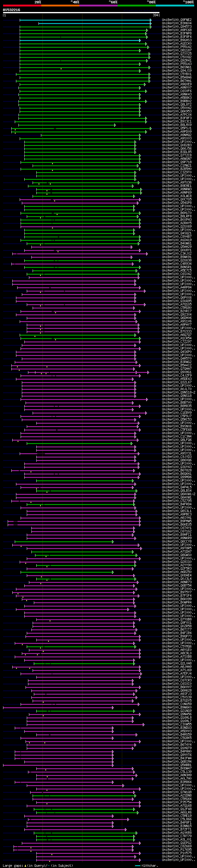
Task: Select the UniRef100_B0DW47 hit label
Action: pyautogui.click(x=177, y=768)
